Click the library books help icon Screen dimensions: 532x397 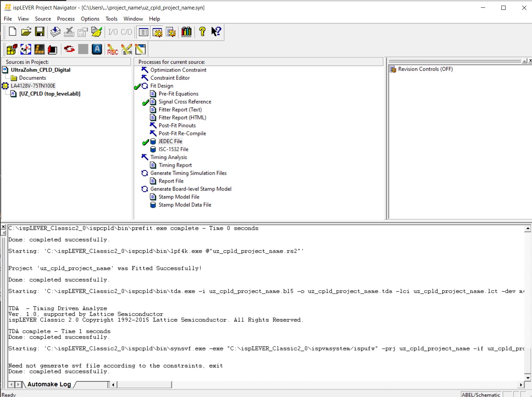coord(186,32)
